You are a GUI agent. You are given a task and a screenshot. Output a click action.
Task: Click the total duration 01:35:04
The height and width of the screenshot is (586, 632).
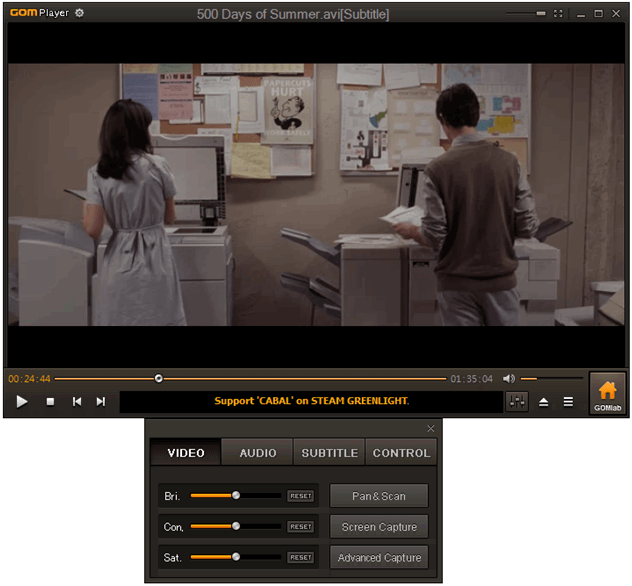coord(472,379)
